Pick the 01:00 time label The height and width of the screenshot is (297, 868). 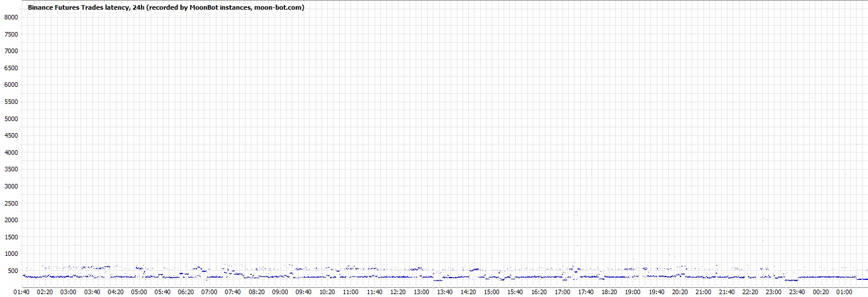point(845,292)
